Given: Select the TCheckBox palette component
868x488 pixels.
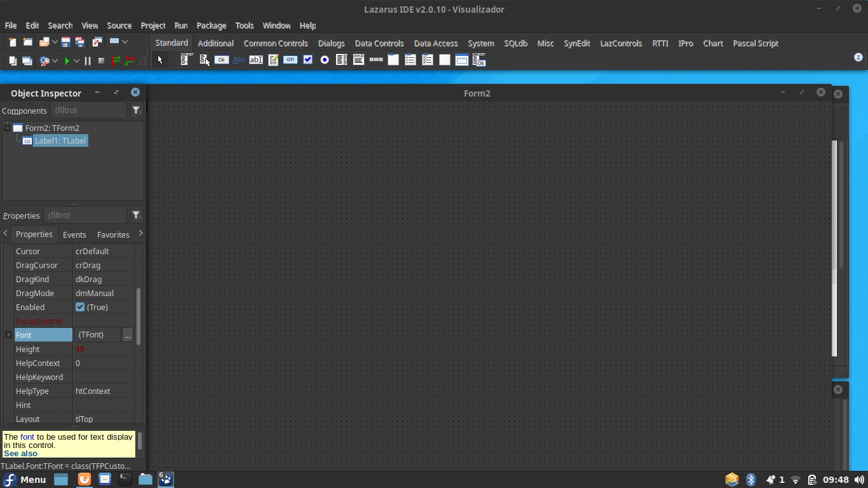Looking at the screenshot, I should pos(308,60).
